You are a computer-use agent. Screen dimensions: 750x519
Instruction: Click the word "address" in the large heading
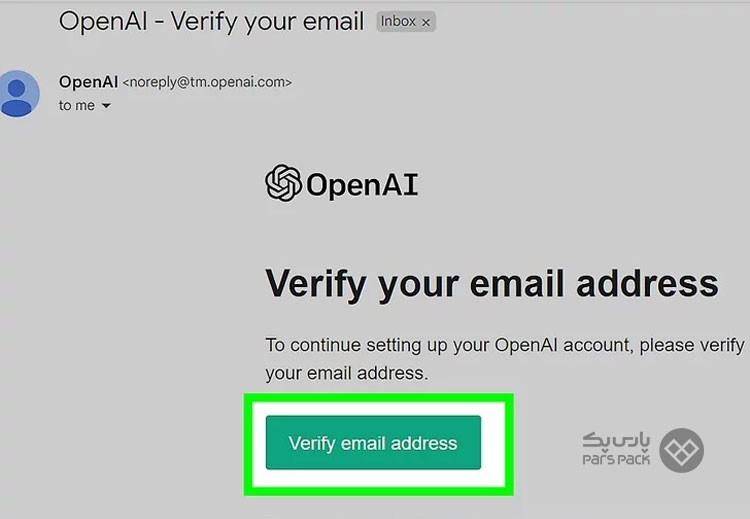pyautogui.click(x=647, y=284)
